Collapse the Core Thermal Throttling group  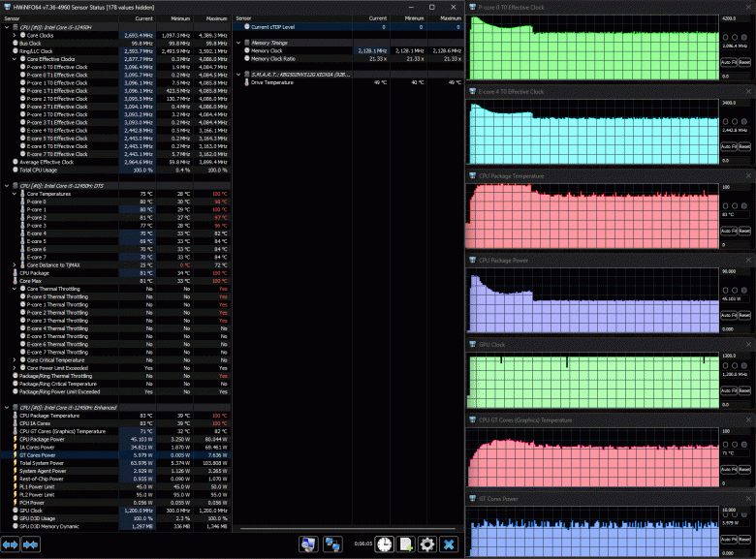[x=15, y=289]
